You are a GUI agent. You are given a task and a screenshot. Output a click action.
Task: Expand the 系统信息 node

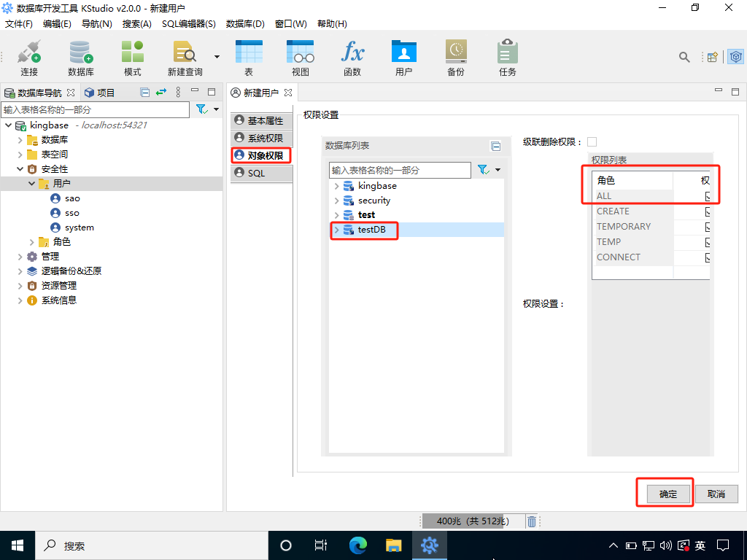(20, 300)
